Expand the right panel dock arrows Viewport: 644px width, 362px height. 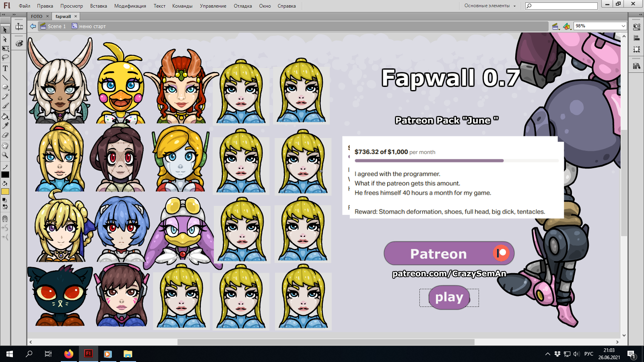[640, 14]
